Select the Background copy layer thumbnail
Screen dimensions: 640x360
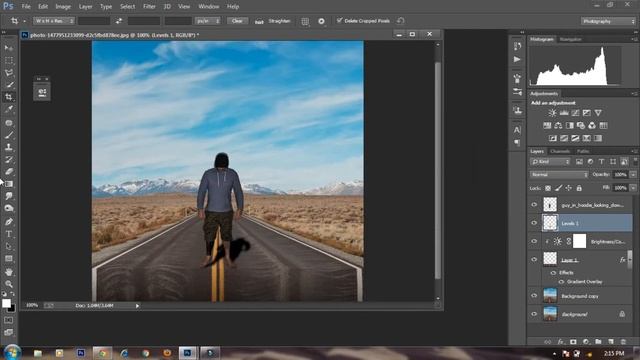(550, 296)
